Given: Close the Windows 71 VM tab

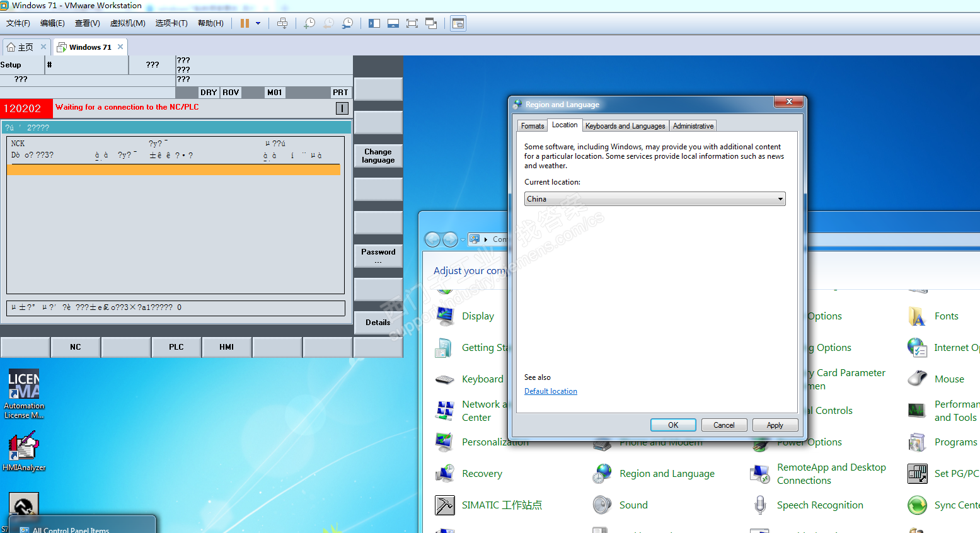Looking at the screenshot, I should click(x=120, y=47).
